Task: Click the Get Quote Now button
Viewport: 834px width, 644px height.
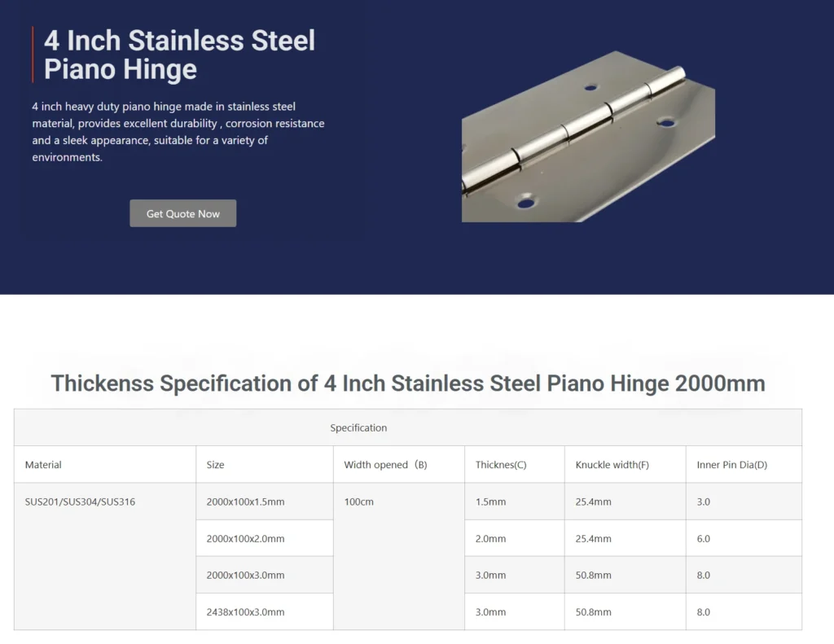Action: coord(182,213)
